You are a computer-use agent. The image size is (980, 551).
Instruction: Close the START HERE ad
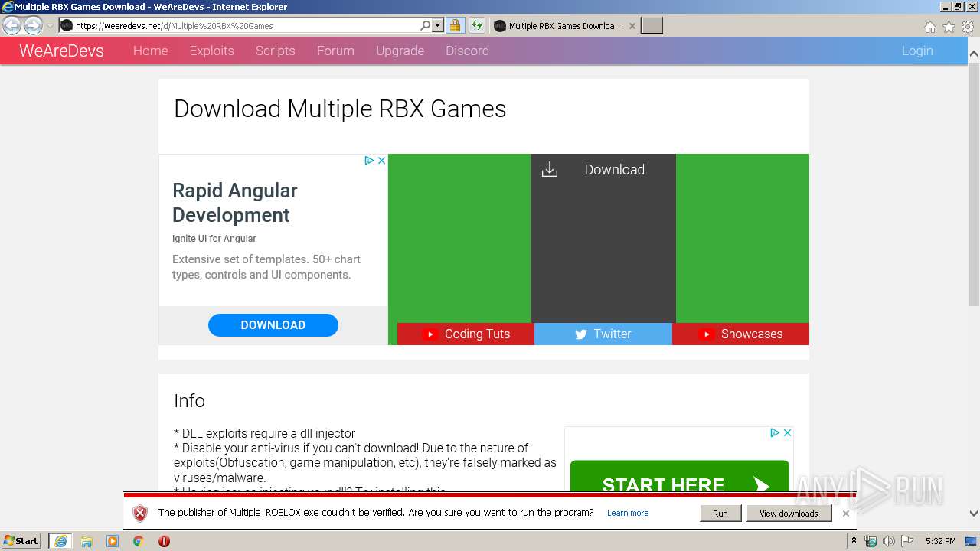[787, 433]
